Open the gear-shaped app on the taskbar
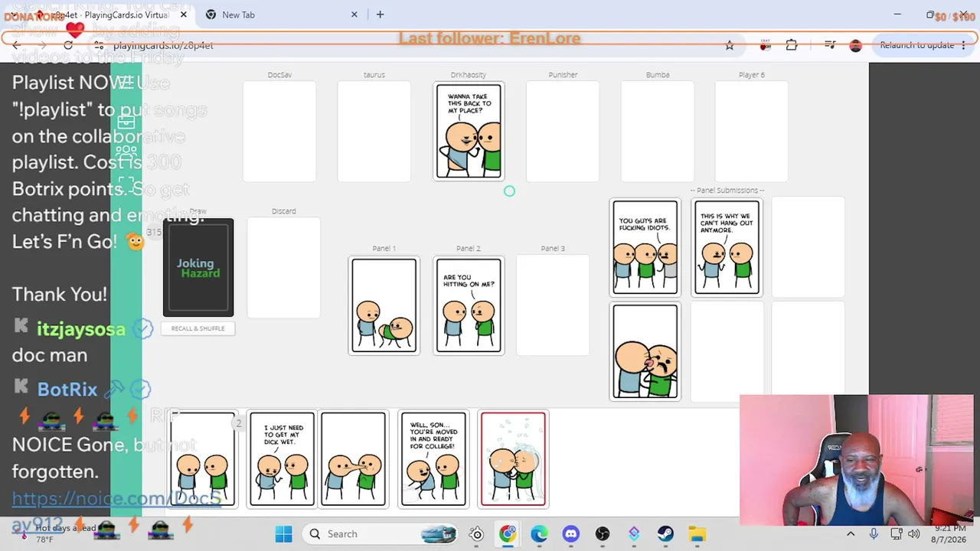 (476, 534)
